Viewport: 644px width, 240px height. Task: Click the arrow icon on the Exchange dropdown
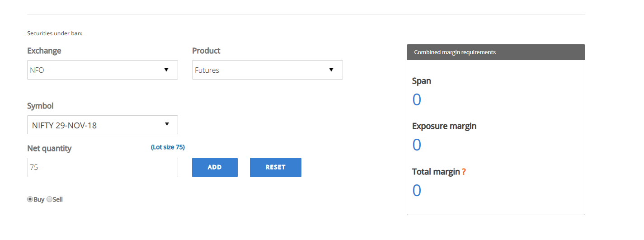[166, 70]
